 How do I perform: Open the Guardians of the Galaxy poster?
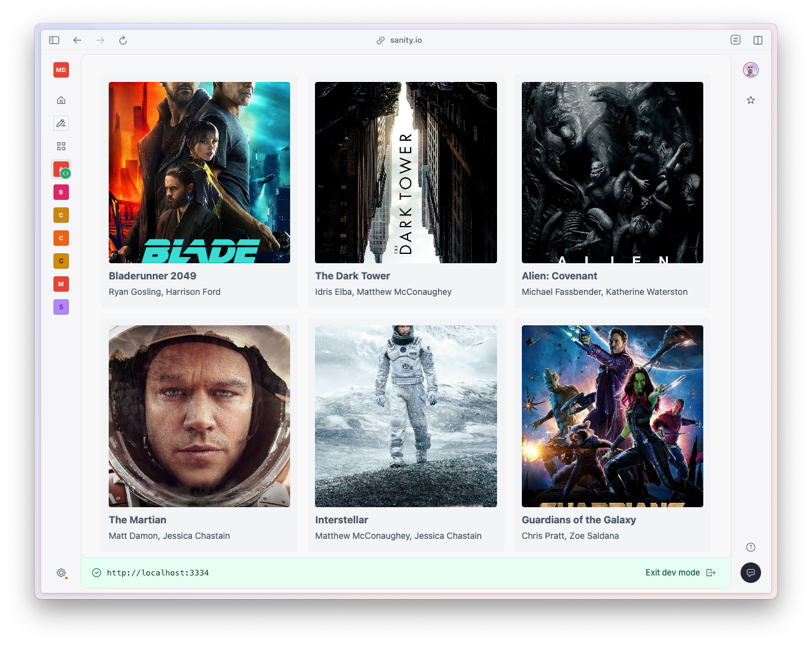click(613, 416)
